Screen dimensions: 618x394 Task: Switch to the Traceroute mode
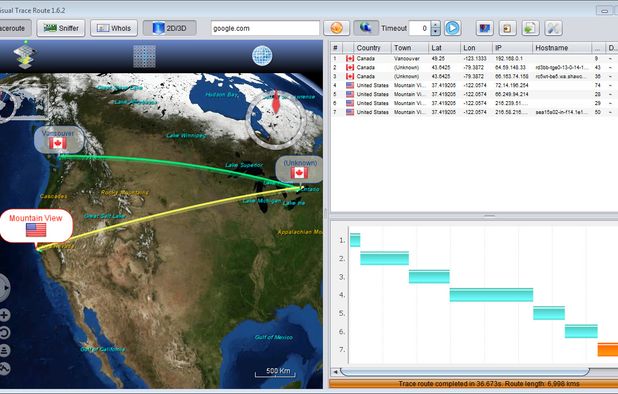[x=15, y=28]
